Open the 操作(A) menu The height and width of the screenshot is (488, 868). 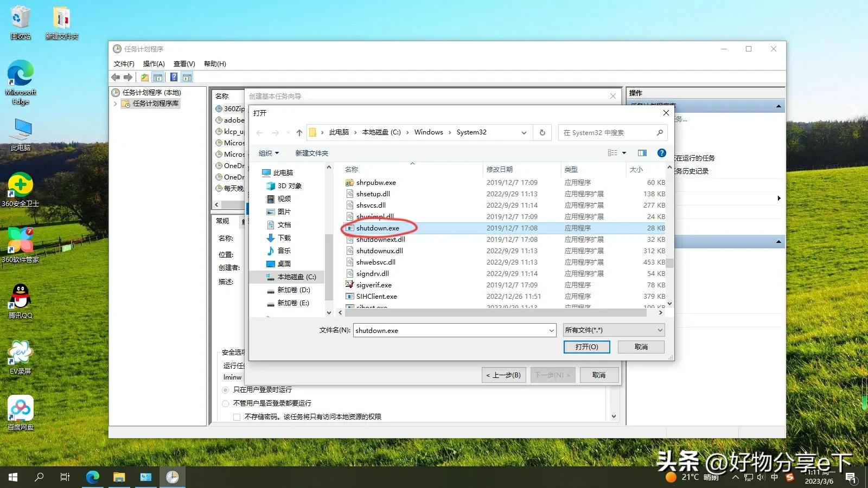tap(154, 63)
